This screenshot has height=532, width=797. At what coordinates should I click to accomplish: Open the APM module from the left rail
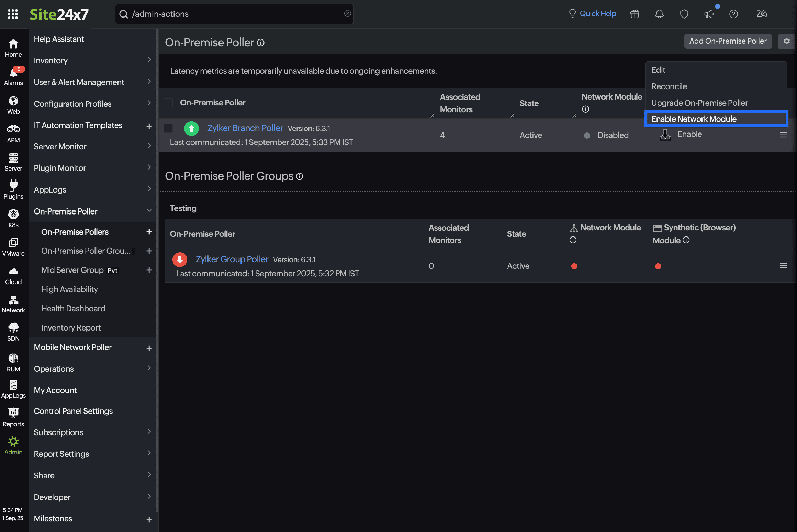click(x=13, y=132)
